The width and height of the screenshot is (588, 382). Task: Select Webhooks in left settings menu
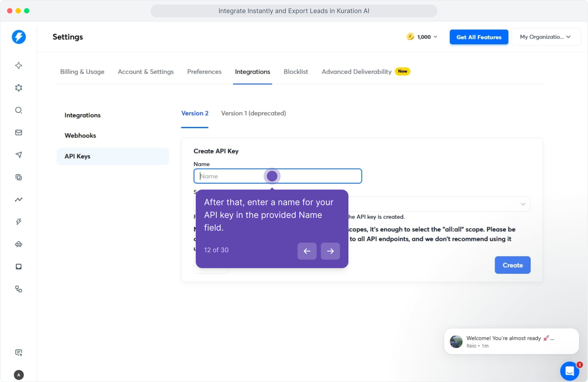[x=80, y=135]
